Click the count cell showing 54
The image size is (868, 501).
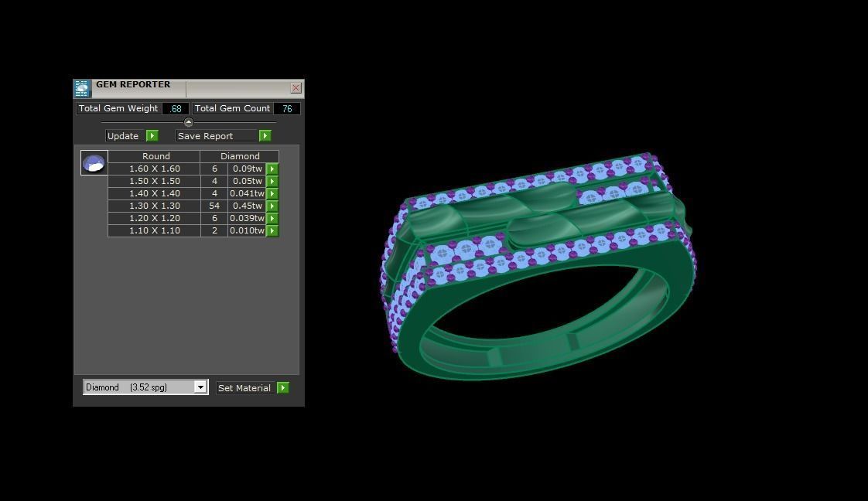tap(214, 206)
